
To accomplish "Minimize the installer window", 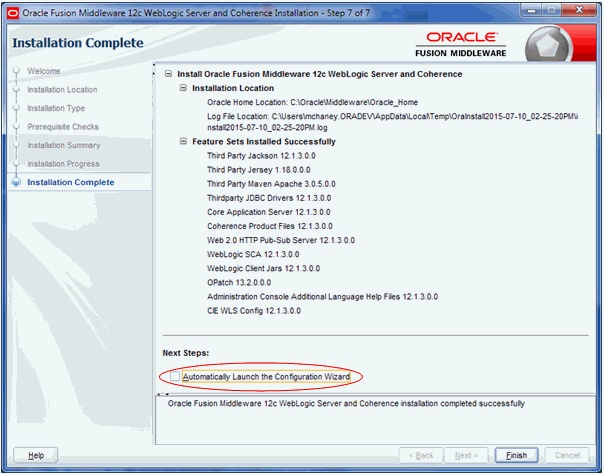I will click(533, 11).
